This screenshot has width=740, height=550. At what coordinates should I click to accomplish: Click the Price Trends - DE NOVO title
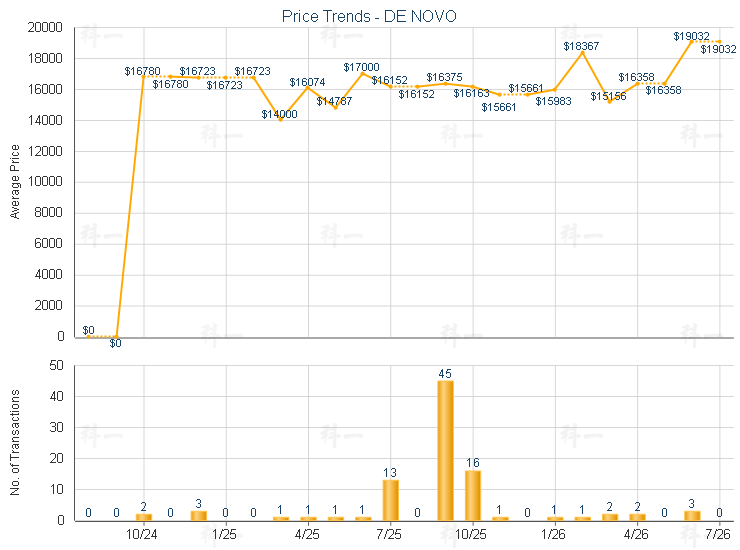[369, 17]
